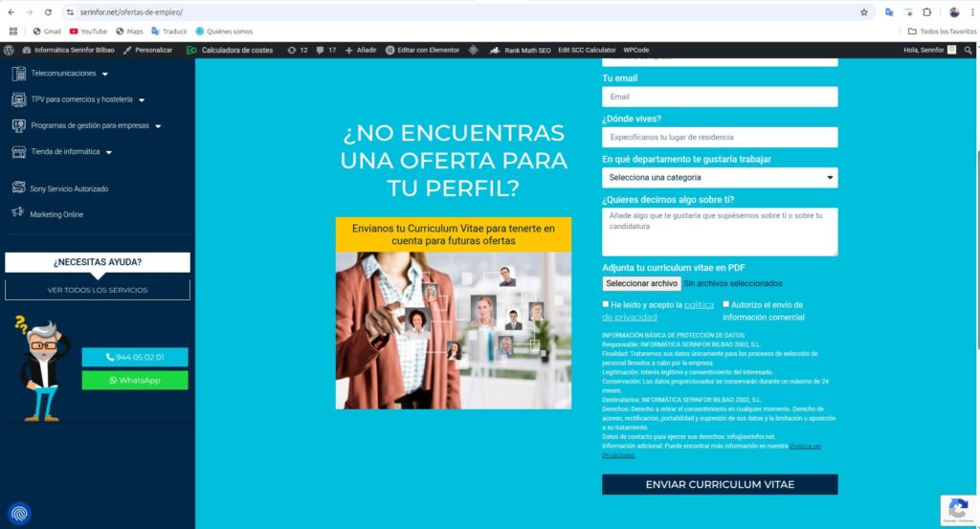Image resolution: width=980 pixels, height=529 pixels.
Task: Focus the ¿Quieres decirnos algo sobre ti? textarea
Action: click(720, 231)
